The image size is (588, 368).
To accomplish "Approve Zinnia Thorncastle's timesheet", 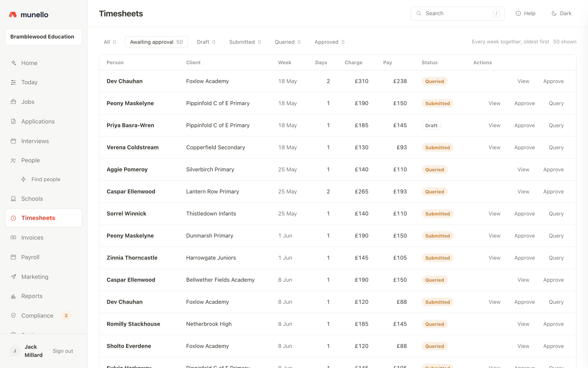I will [x=524, y=258].
